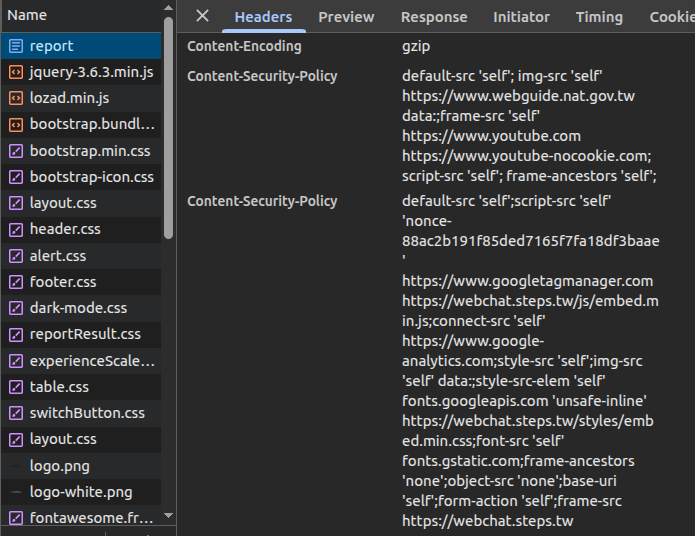Open the Timing tab
This screenshot has width=695, height=536.
click(599, 17)
